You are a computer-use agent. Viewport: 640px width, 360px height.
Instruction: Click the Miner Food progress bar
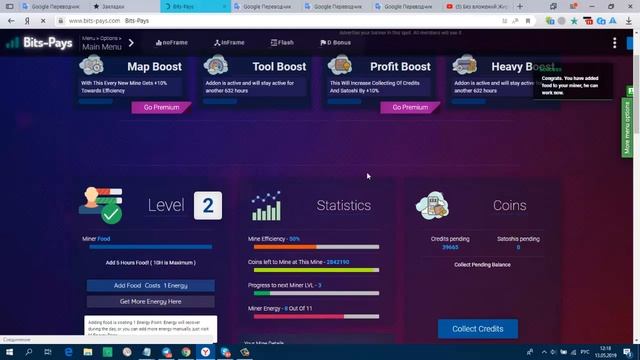[x=151, y=247]
